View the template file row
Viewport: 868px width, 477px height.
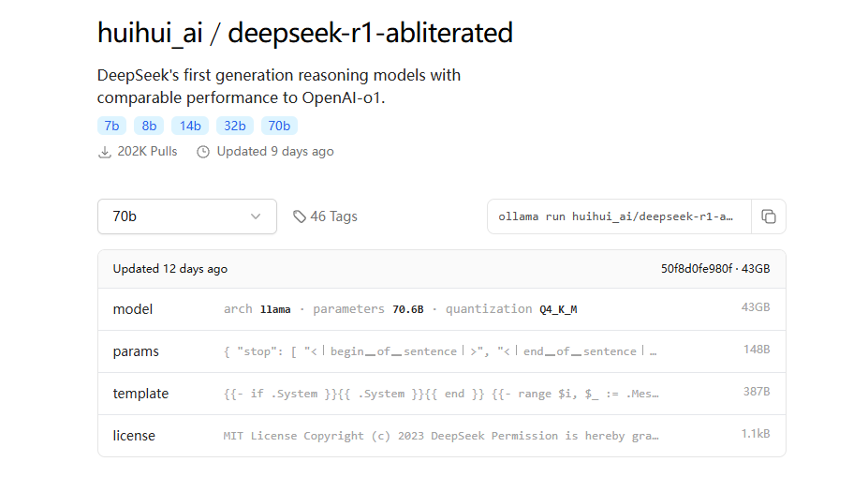[442, 394]
